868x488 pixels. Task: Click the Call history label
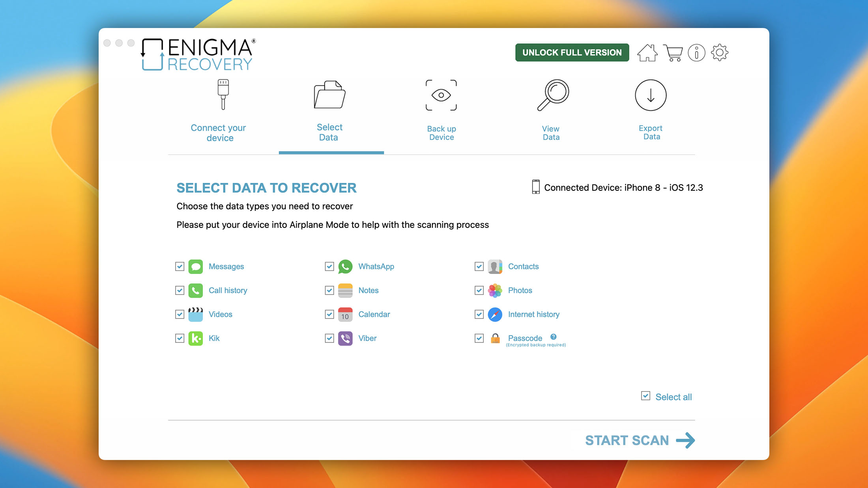[228, 291]
